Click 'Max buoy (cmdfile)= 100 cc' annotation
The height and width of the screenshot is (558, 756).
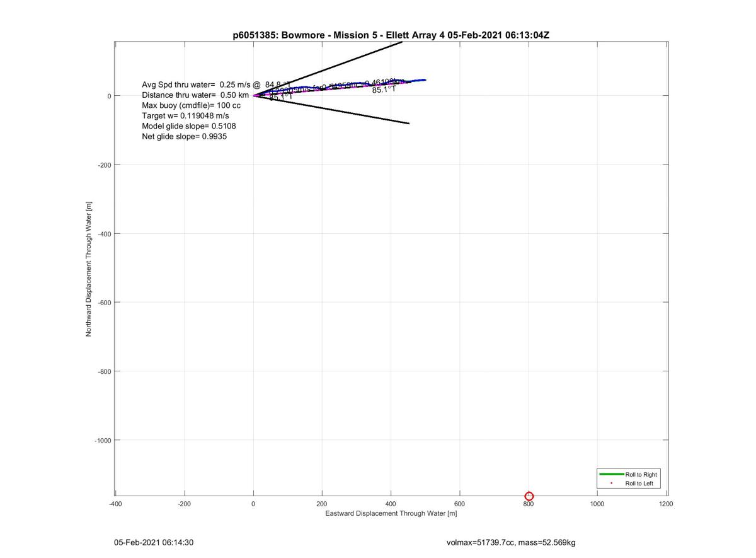click(x=191, y=105)
